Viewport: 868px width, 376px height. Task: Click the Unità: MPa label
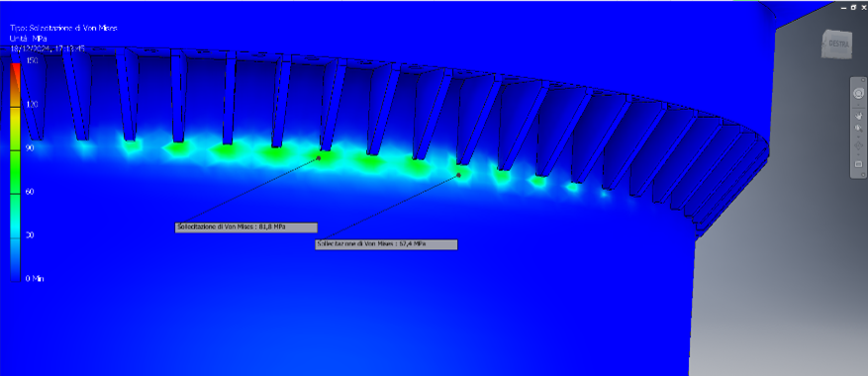(29, 39)
